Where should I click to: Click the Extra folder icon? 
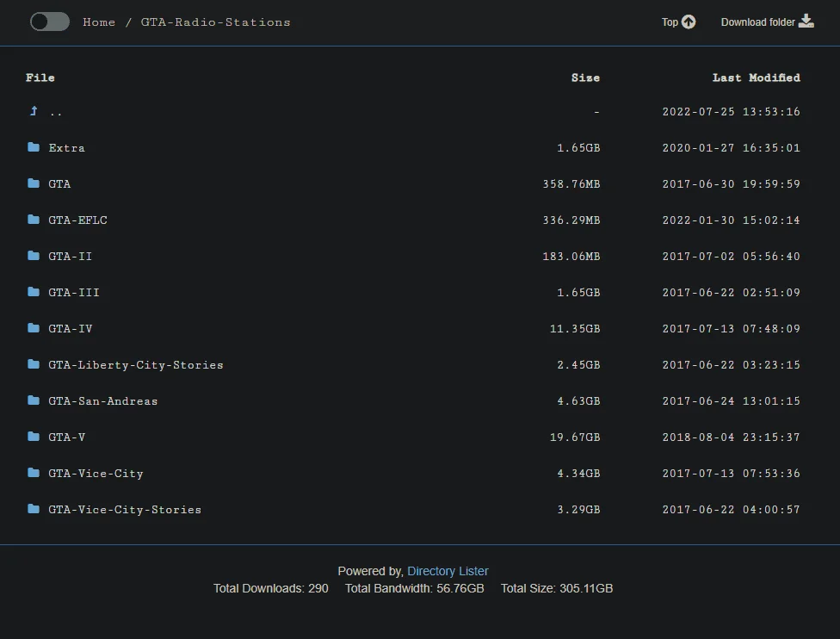[x=34, y=147]
